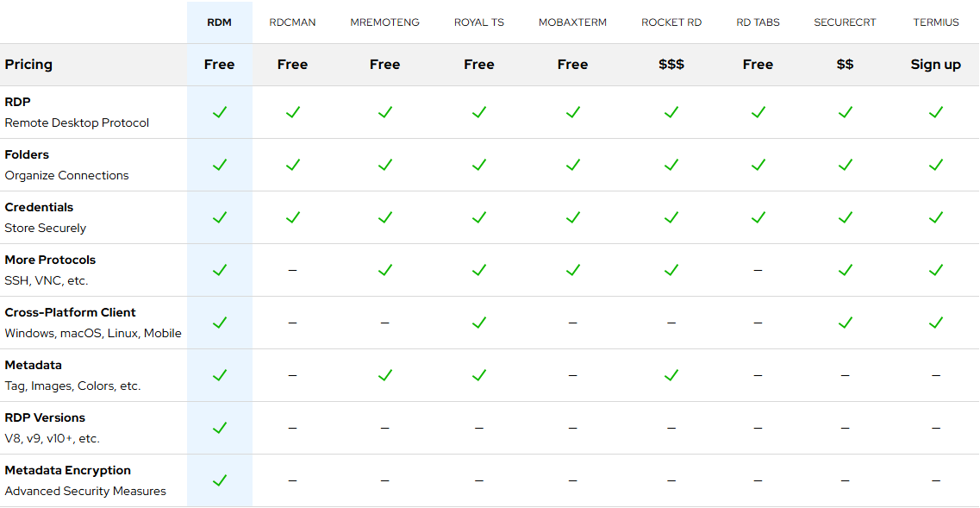Click the 'Remote Desktop Protocol' description
The image size is (980, 508).
coord(77,123)
